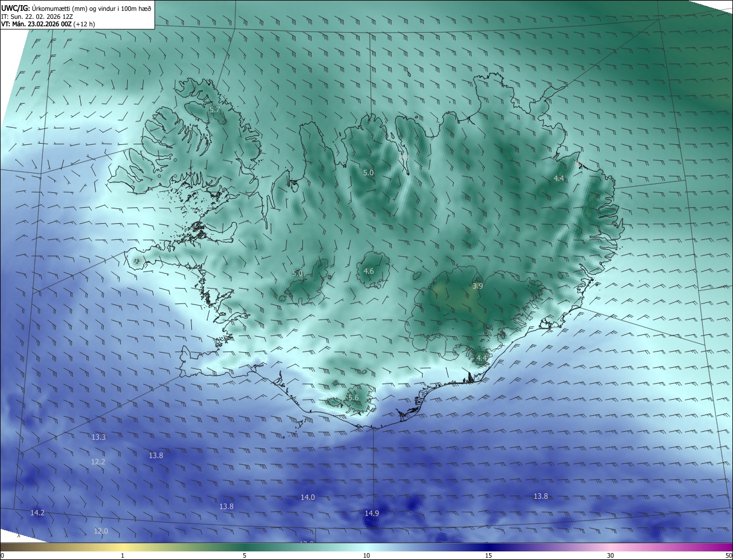Click the 5.6 value on Mýrdalsjökull glacier
The image size is (733, 560).
click(x=353, y=397)
